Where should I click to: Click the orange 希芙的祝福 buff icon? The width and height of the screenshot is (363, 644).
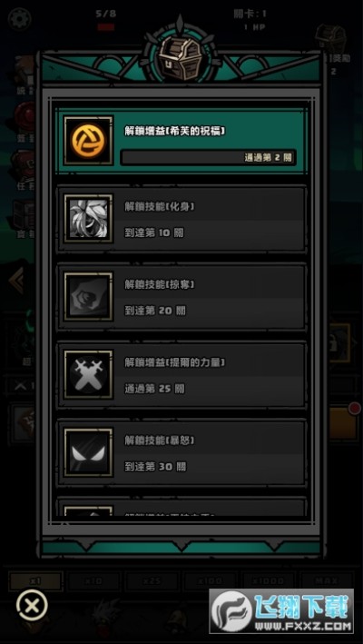click(88, 140)
